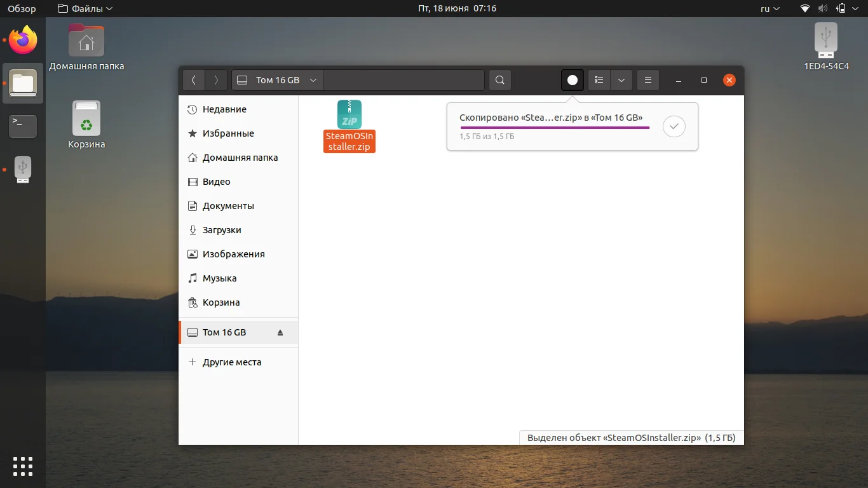Open Изображения in the sidebar
The width and height of the screenshot is (868, 488).
click(x=238, y=254)
